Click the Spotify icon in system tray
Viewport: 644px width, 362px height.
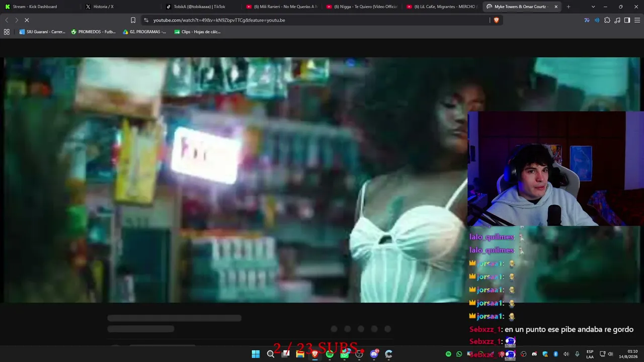[x=448, y=354]
